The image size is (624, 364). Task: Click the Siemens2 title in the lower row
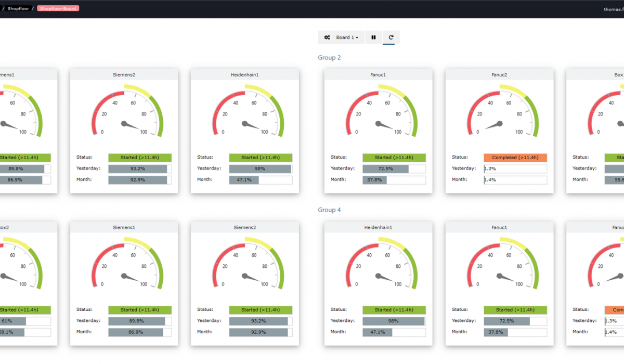click(x=245, y=227)
